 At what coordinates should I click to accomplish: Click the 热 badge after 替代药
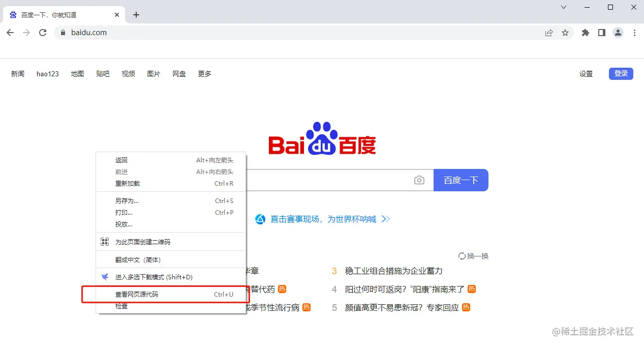[x=282, y=289]
